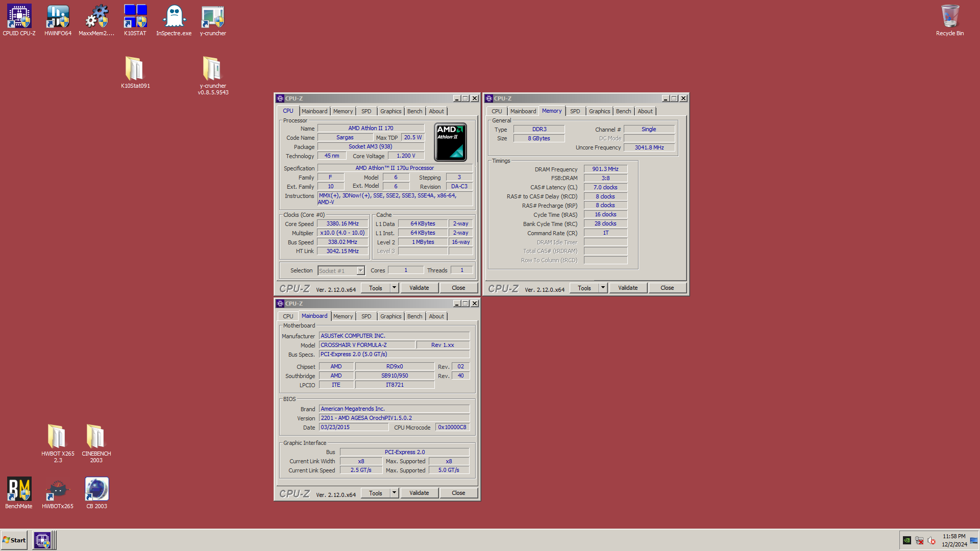980x551 pixels.
Task: Switch to SPD tab in Memory window
Action: [x=575, y=111]
